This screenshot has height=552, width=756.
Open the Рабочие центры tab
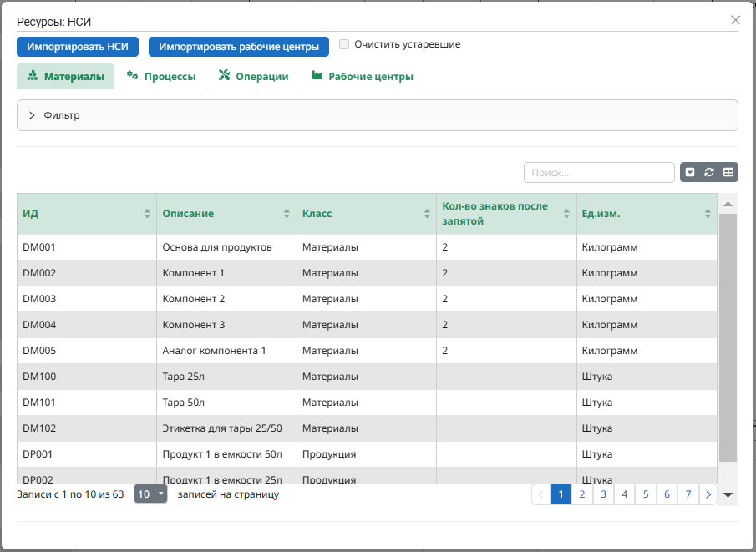(363, 76)
